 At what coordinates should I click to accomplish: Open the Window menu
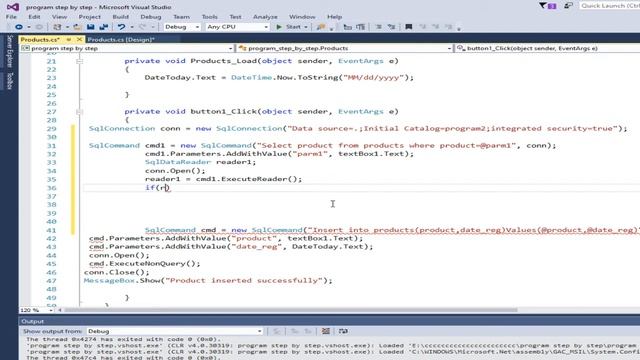(x=302, y=17)
